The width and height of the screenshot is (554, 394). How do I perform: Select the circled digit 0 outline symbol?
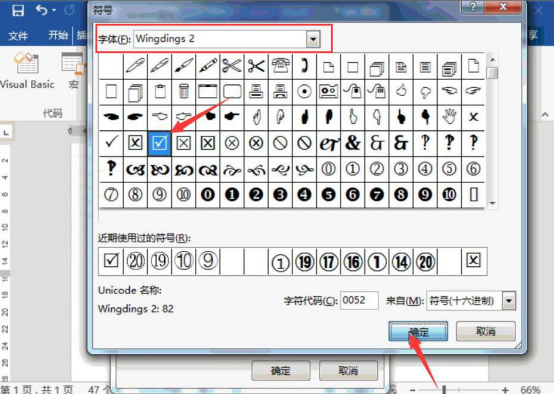click(x=329, y=169)
